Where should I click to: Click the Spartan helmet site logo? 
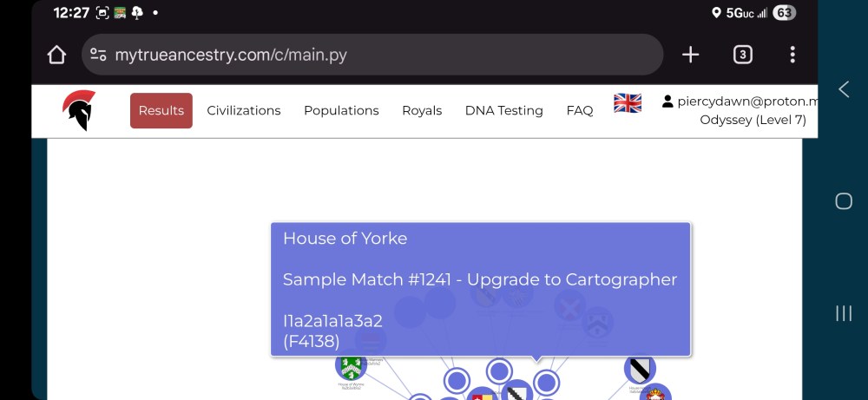click(x=79, y=110)
